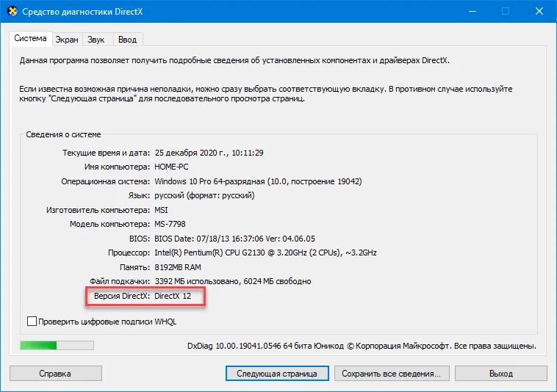Click the Текущие время и дата label

(x=107, y=153)
